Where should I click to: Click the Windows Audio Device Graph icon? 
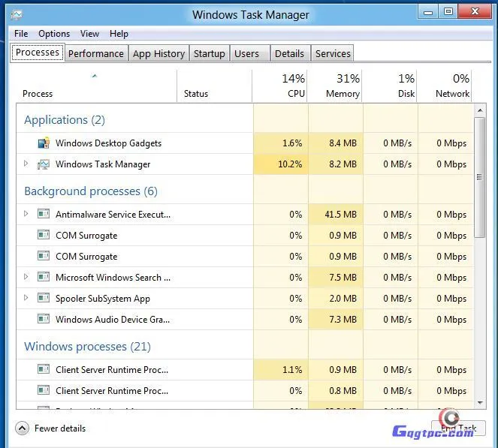point(44,320)
